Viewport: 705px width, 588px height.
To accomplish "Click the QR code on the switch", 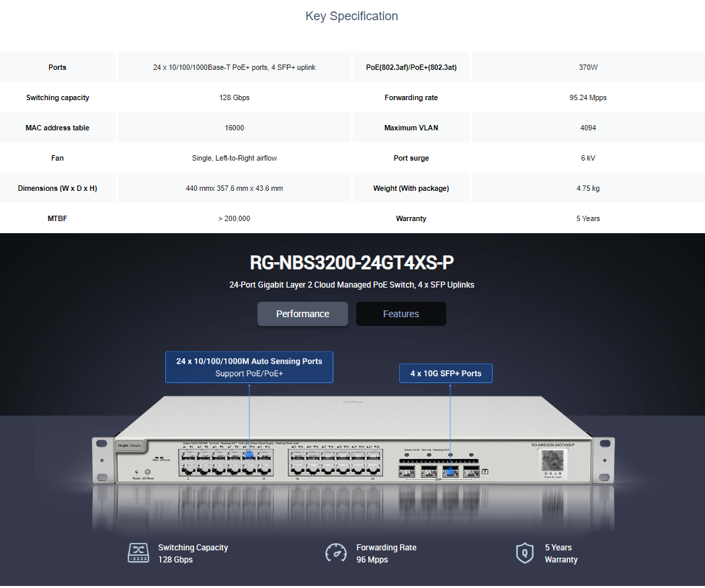I will point(552,460).
